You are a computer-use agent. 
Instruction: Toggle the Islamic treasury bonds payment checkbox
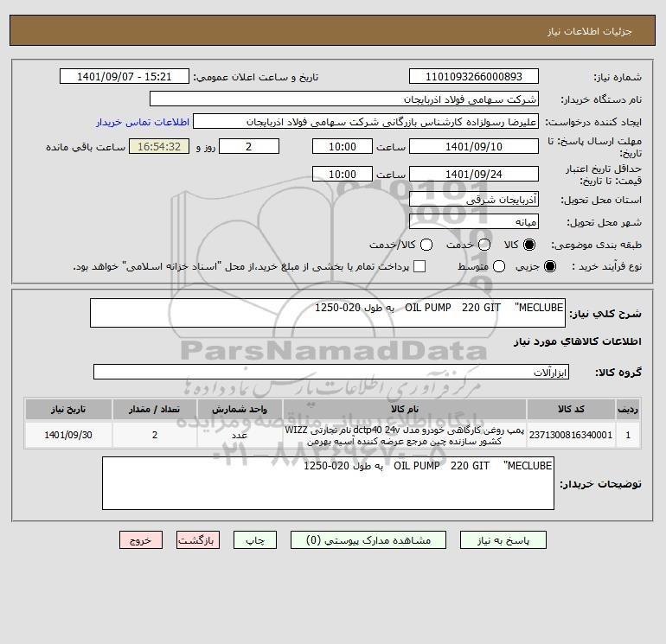(419, 266)
